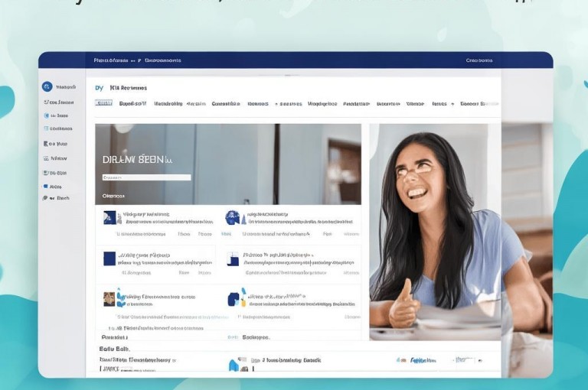Image resolution: width=588 pixels, height=390 pixels.
Task: Click the blue 'Dy' logo above the tabs
Action: coord(99,88)
